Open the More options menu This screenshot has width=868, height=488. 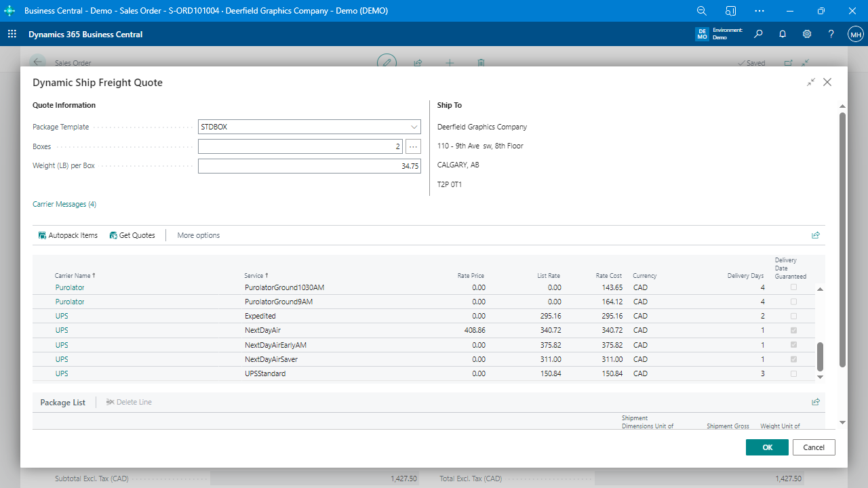pyautogui.click(x=198, y=235)
